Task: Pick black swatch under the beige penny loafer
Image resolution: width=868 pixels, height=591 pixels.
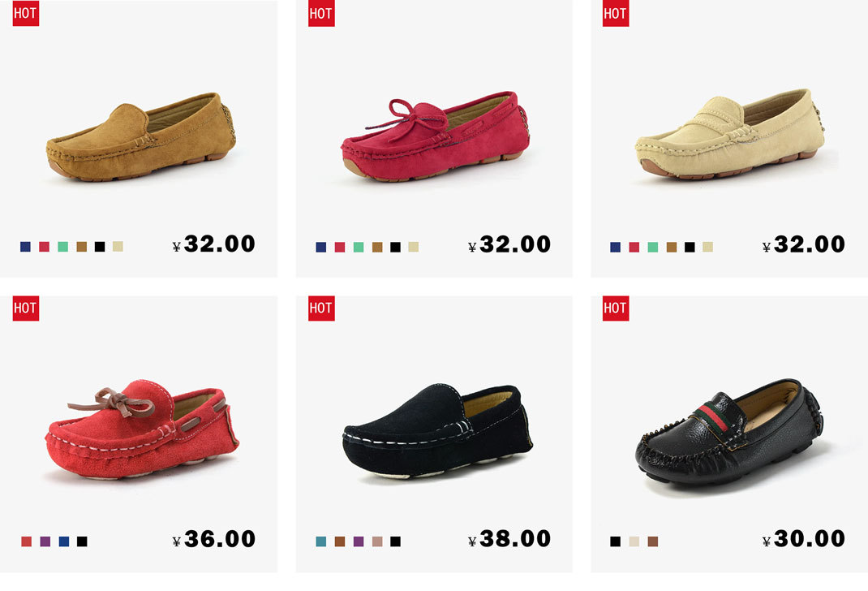Action: coord(690,247)
